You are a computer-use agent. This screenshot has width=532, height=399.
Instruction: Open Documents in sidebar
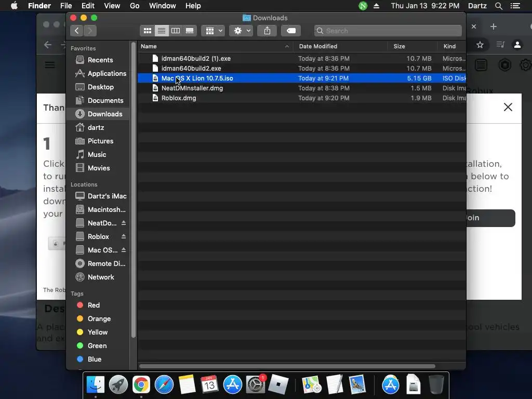coord(98,101)
